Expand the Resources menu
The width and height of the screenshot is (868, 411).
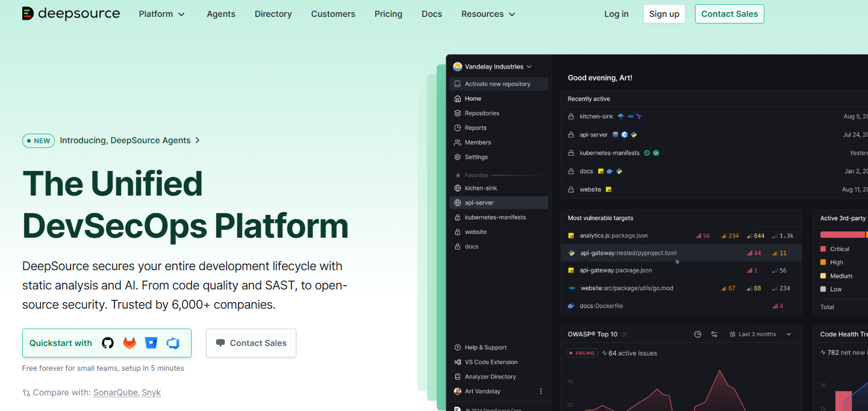click(489, 14)
